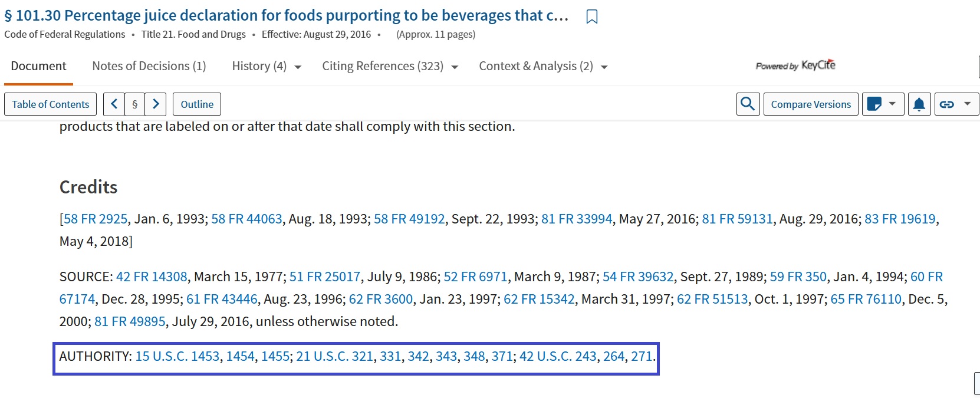
Task: Open the Table of Contents
Action: (x=50, y=104)
